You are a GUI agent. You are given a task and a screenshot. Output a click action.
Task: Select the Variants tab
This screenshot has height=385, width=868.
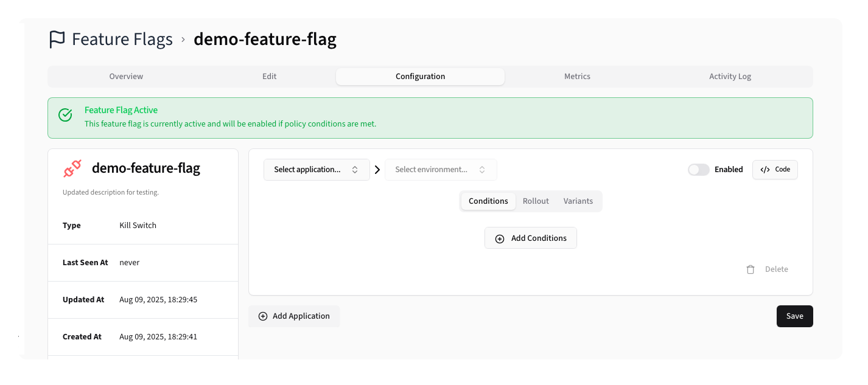tap(578, 201)
